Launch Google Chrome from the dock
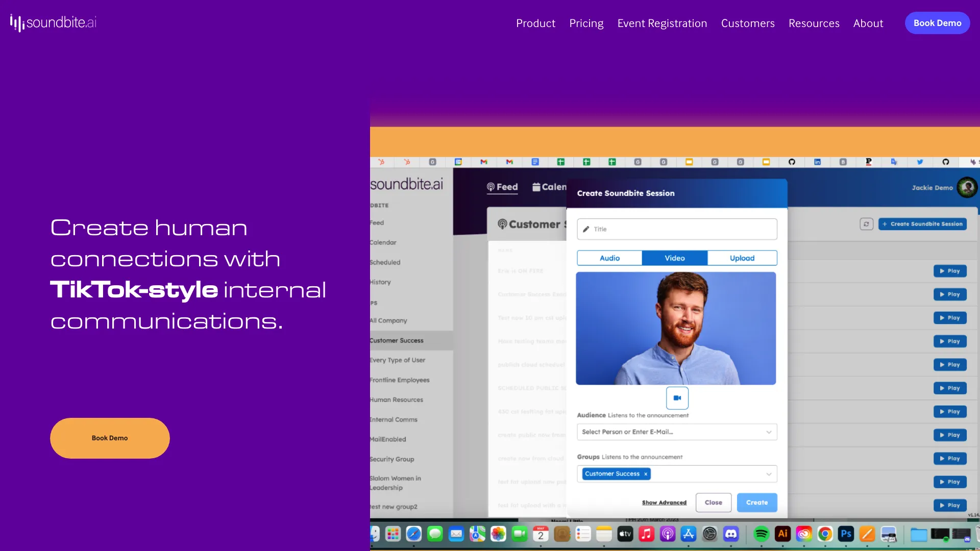 tap(825, 534)
